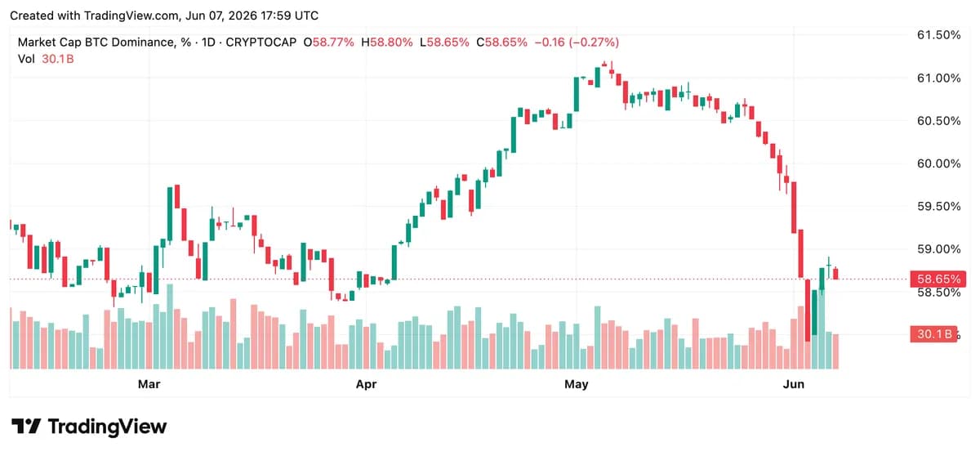The height and width of the screenshot is (456, 980).
Task: Click the red 58.65% current price tag
Action: point(938,279)
